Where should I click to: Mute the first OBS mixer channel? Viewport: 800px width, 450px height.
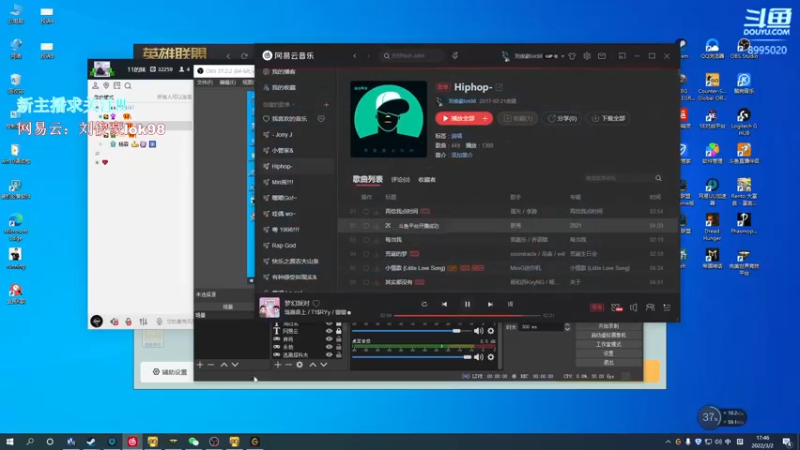click(x=479, y=331)
